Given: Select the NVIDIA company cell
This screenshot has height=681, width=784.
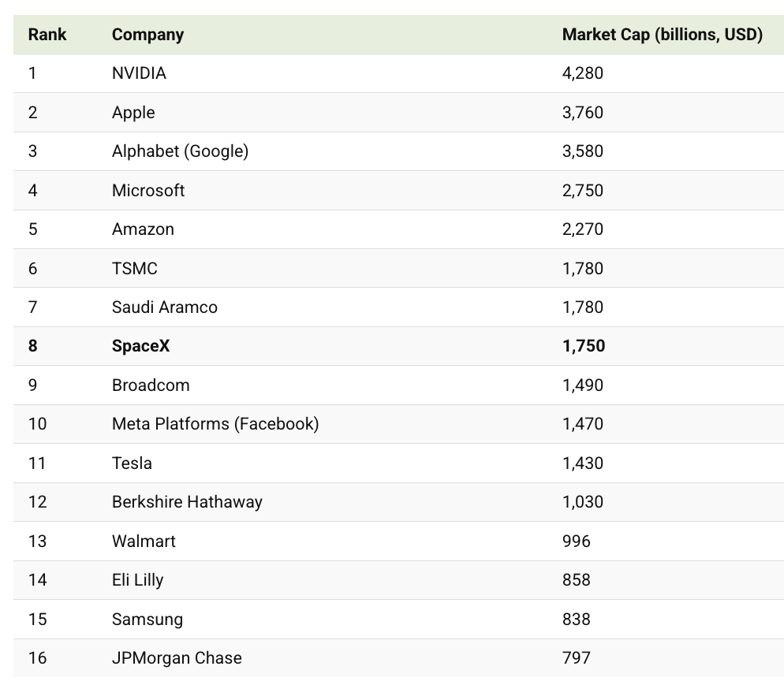Looking at the screenshot, I should tap(139, 73).
